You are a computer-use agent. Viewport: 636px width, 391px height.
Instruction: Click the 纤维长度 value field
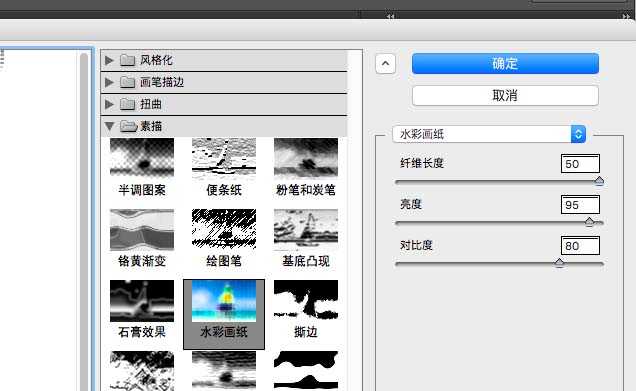click(580, 163)
